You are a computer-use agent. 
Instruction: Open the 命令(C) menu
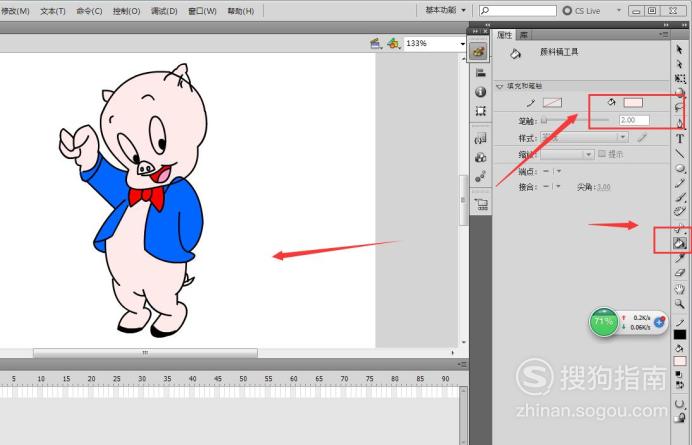pyautogui.click(x=89, y=11)
